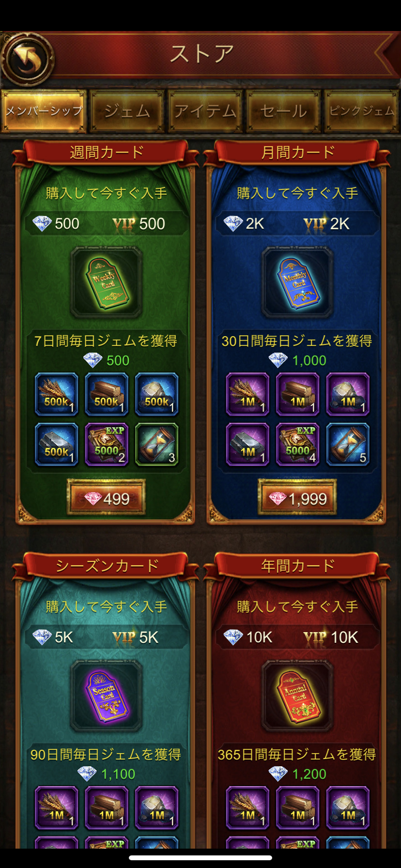Image resolution: width=401 pixels, height=868 pixels.
Task: Open the アイテム tab
Action: pos(205,111)
